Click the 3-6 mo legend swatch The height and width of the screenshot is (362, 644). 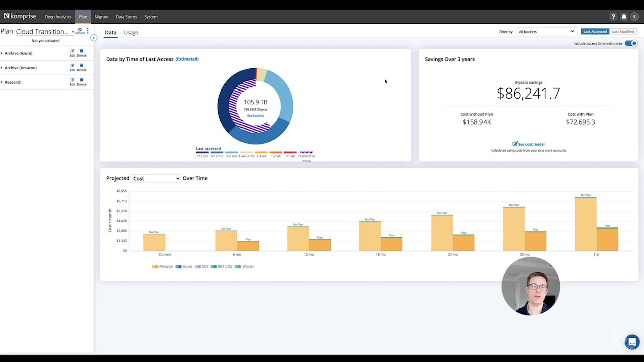[x=231, y=152]
